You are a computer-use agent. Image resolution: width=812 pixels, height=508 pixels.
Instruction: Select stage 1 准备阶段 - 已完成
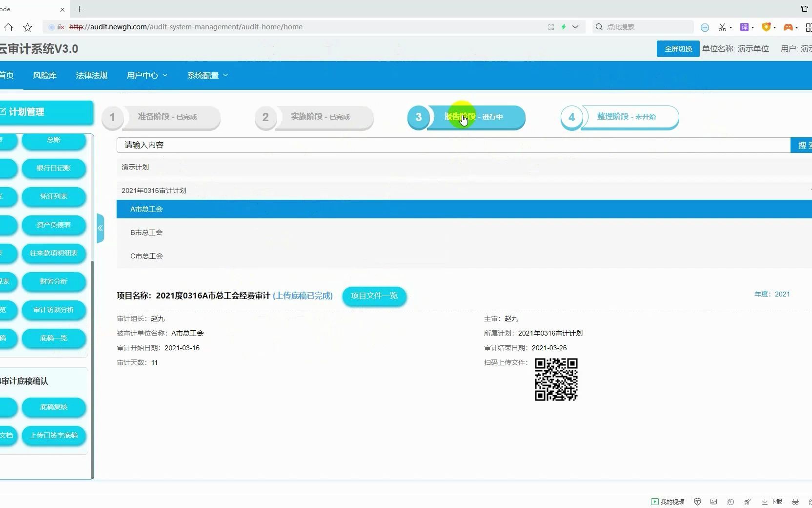(162, 117)
